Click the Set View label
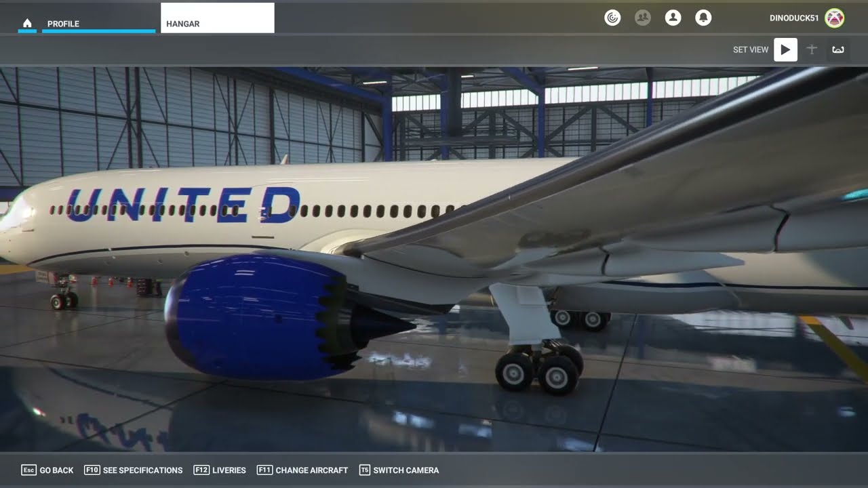This screenshot has width=868, height=488. pyautogui.click(x=751, y=49)
